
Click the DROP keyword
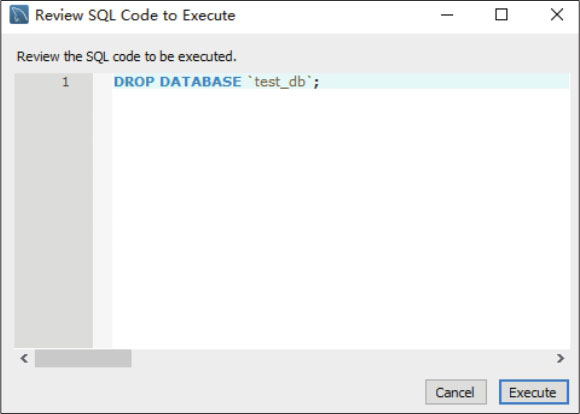[134, 81]
